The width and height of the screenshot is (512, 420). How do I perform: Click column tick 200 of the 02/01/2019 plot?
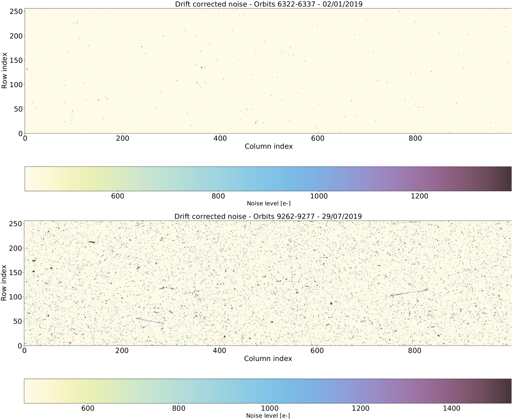click(x=122, y=139)
